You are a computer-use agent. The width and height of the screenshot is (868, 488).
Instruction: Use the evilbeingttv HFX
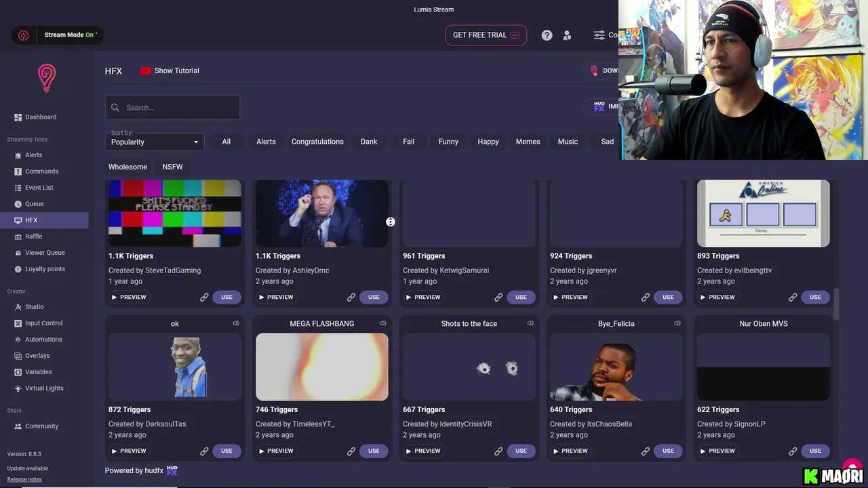coord(815,297)
